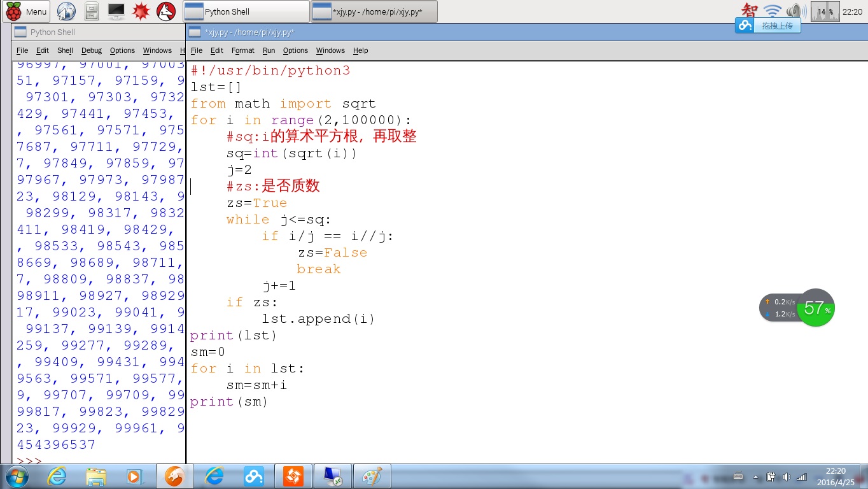Click the Raspberry Pi panel clock 22:20
Screen dimensions: 868x489
click(x=852, y=11)
